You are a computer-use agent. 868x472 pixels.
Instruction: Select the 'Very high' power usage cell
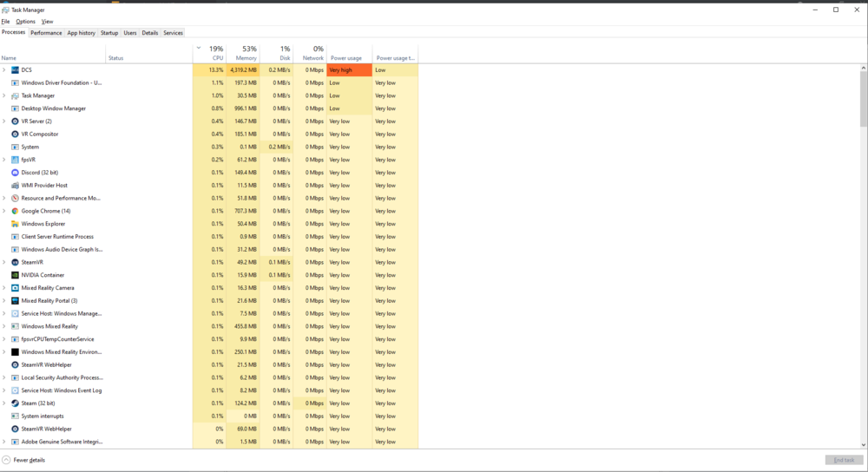point(349,70)
